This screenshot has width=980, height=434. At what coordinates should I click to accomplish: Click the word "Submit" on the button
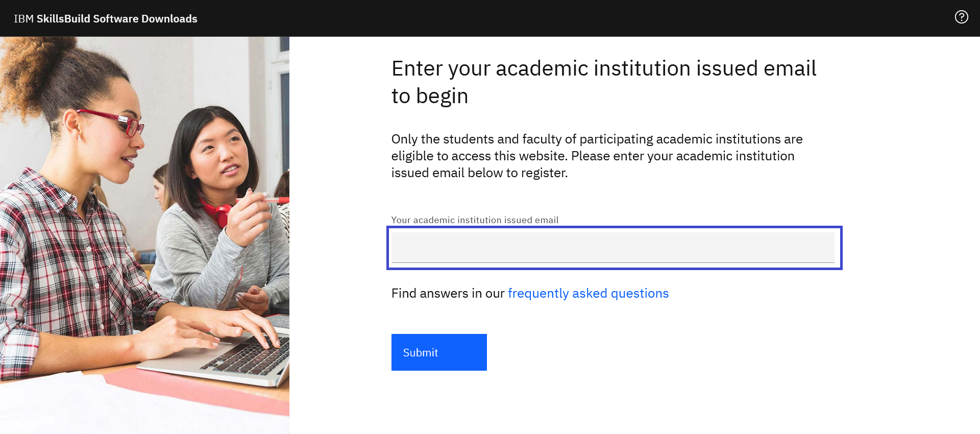(x=420, y=353)
